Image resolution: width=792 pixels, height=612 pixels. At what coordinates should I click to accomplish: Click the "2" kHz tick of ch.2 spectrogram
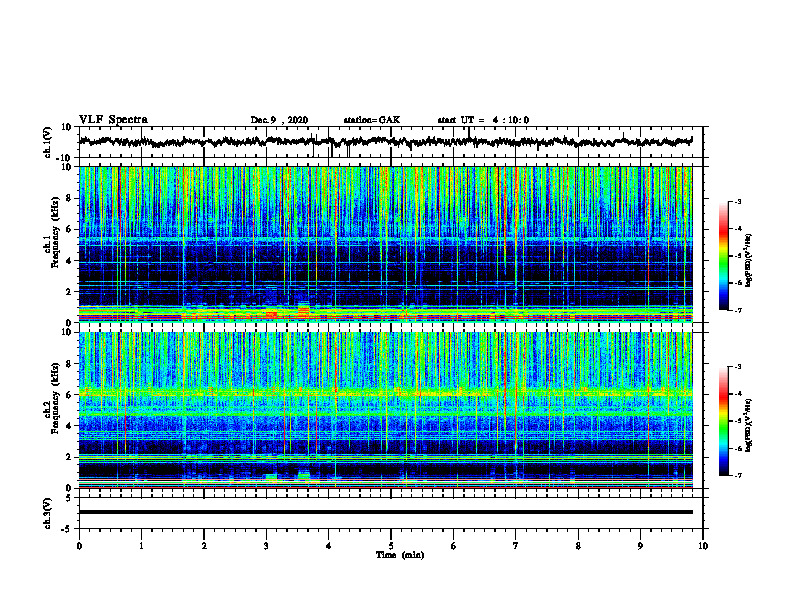click(x=70, y=457)
